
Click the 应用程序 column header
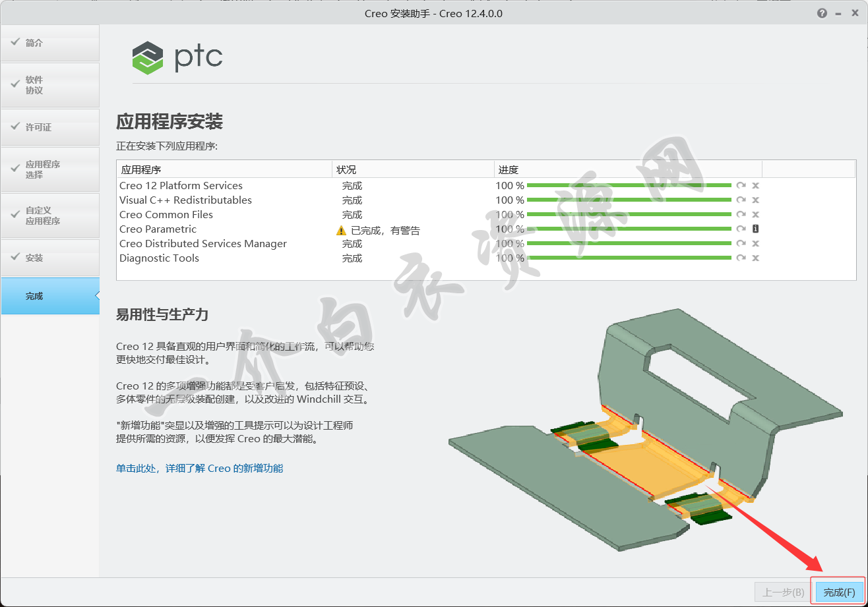(x=224, y=169)
